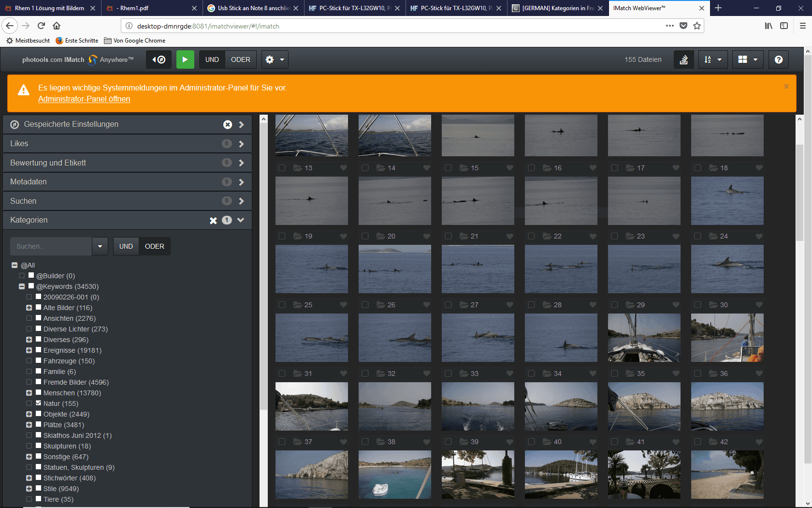Go to the browser home page icon
Image resolution: width=812 pixels, height=508 pixels.
click(x=57, y=26)
